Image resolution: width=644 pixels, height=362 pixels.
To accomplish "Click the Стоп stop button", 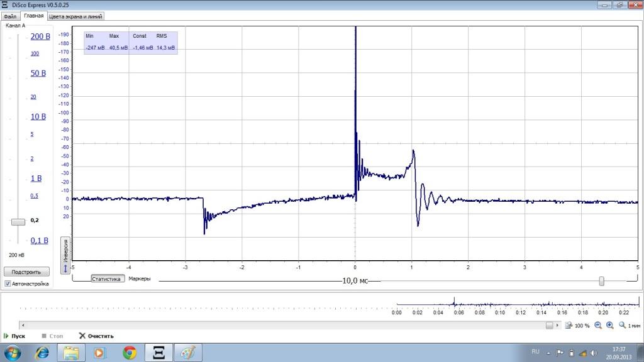I will tap(52, 336).
